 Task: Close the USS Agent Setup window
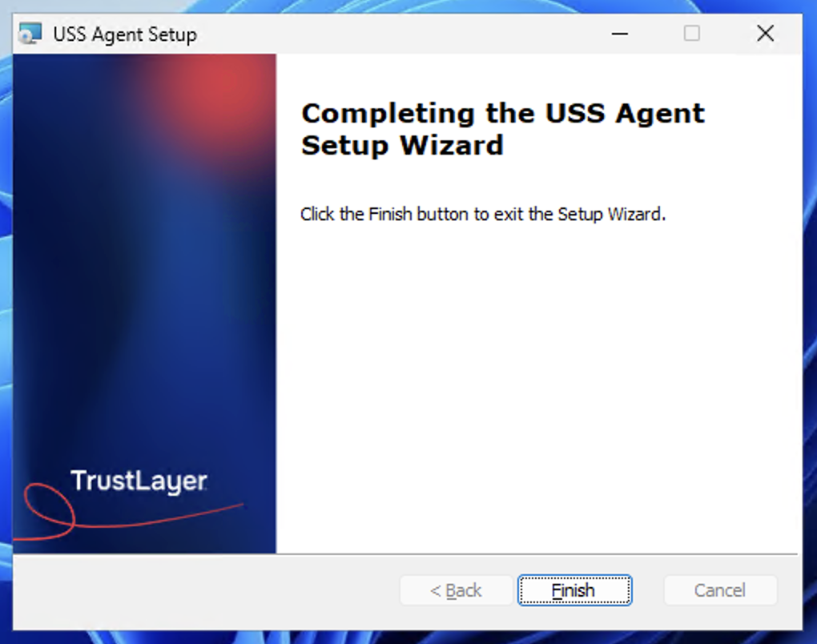point(765,34)
